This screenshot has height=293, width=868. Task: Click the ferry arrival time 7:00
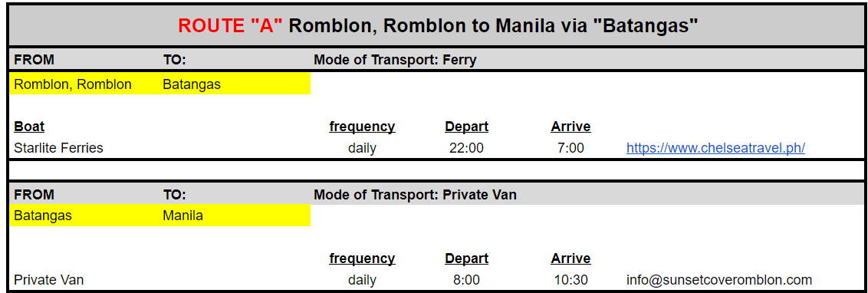[x=570, y=148]
